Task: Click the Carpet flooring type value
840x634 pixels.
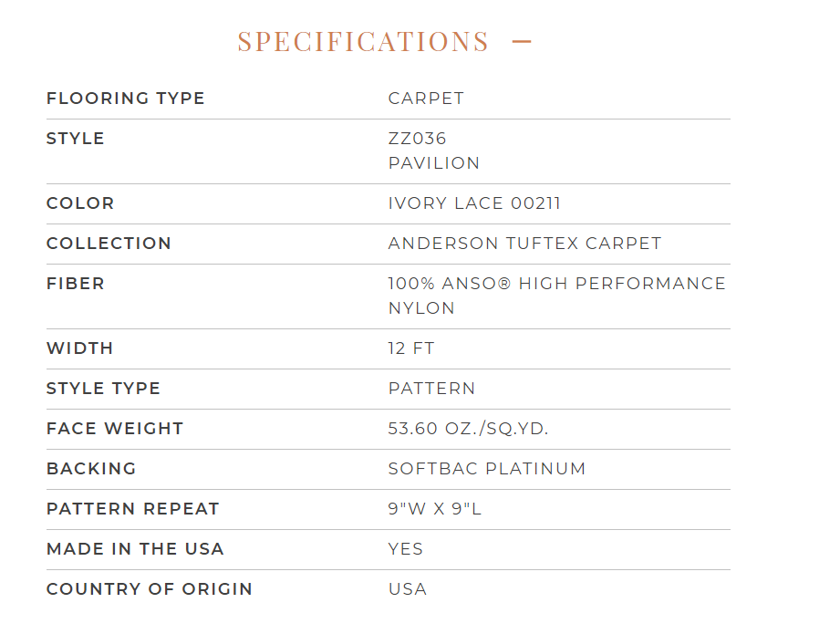Action: tap(426, 99)
